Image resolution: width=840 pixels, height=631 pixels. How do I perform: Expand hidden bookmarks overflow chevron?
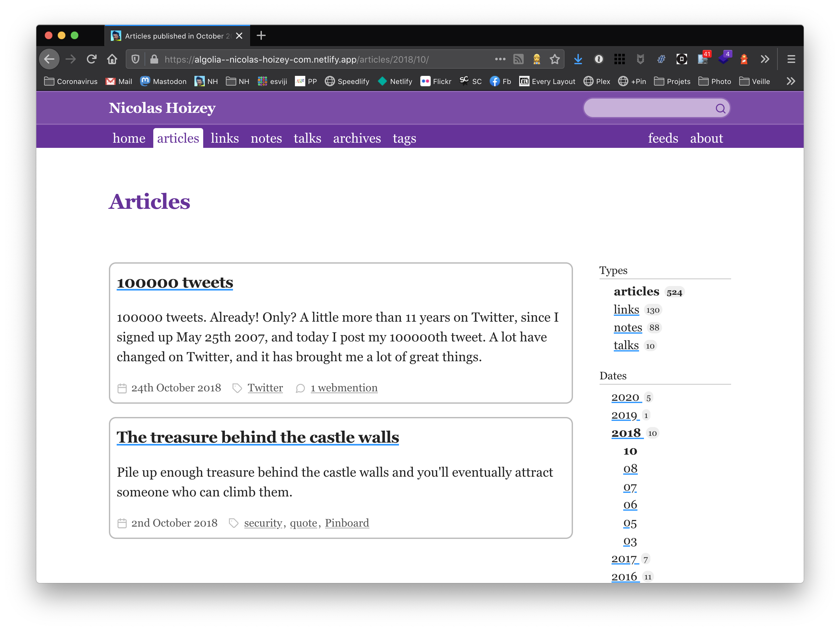[x=791, y=81]
